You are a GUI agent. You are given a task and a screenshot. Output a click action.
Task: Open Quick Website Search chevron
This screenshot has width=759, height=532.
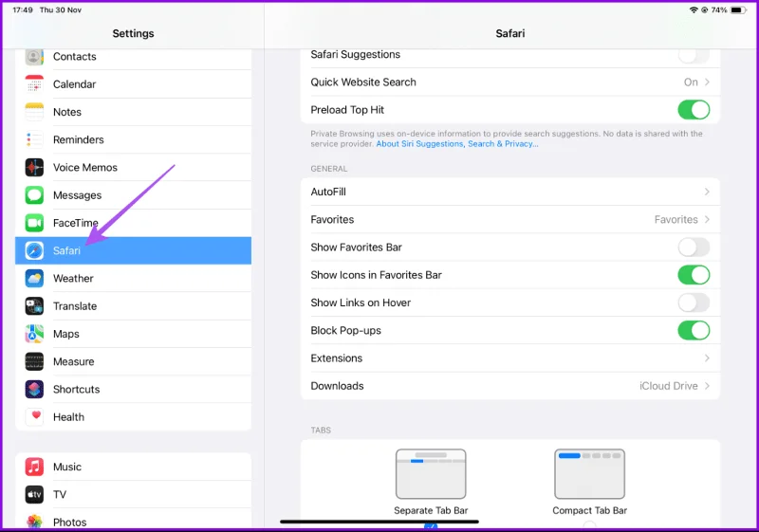pos(707,83)
